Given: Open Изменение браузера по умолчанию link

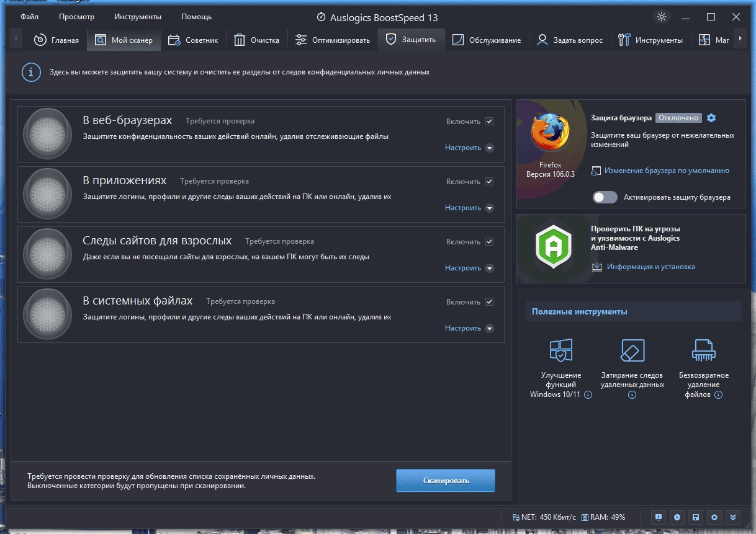Looking at the screenshot, I should 667,171.
